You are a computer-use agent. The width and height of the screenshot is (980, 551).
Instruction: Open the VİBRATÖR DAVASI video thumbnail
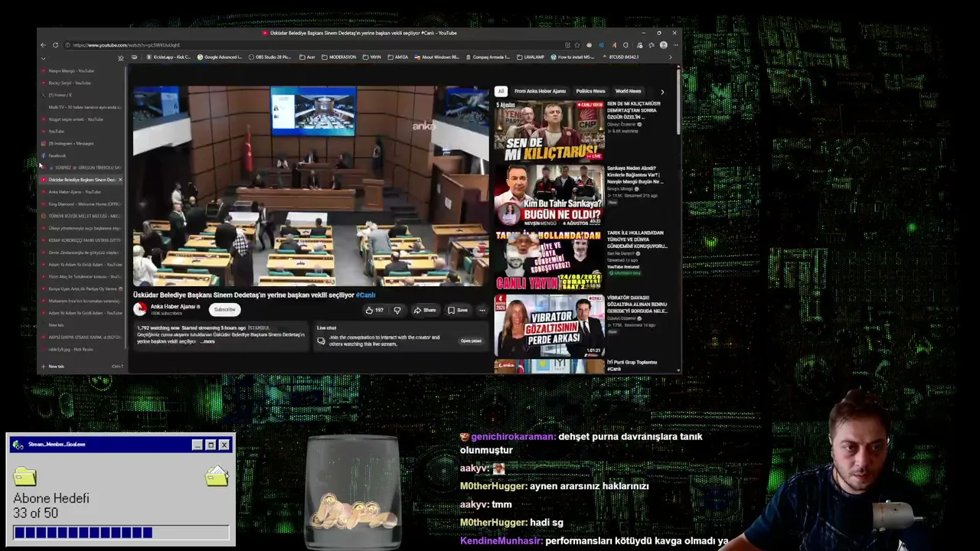(549, 325)
